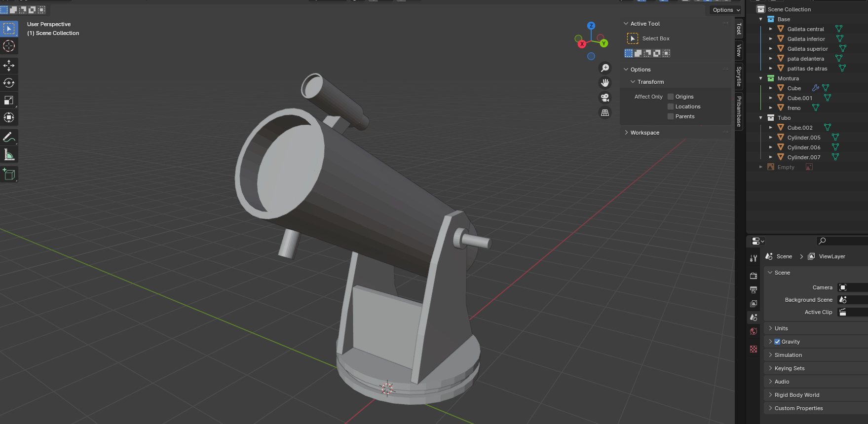This screenshot has height=424, width=868.
Task: Select the Move tool
Action: [9, 66]
